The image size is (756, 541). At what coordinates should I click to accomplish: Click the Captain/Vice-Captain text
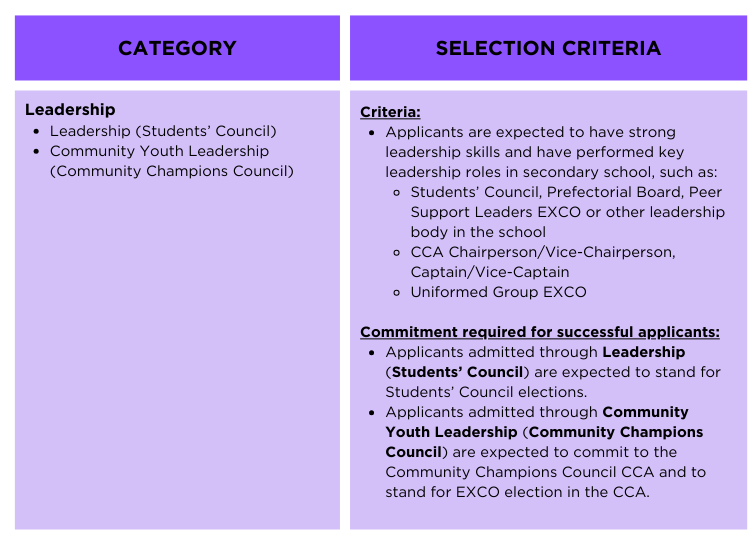(490, 272)
